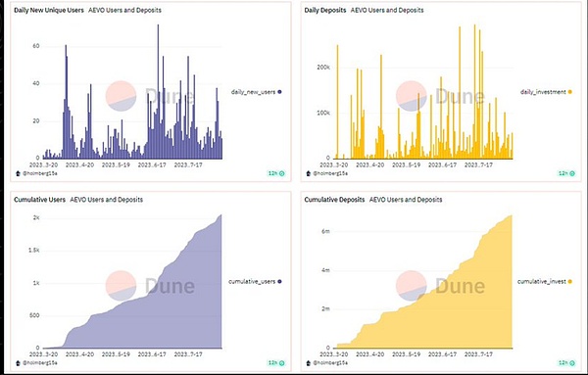Click the 1k y-axis label in Cumulative Users

36,283
